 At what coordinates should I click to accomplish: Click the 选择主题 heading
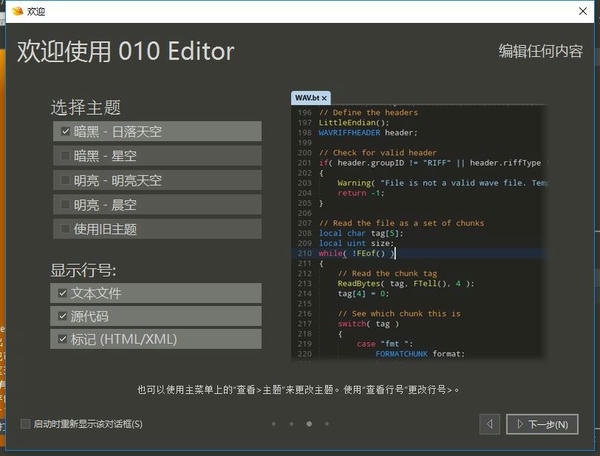[x=86, y=107]
